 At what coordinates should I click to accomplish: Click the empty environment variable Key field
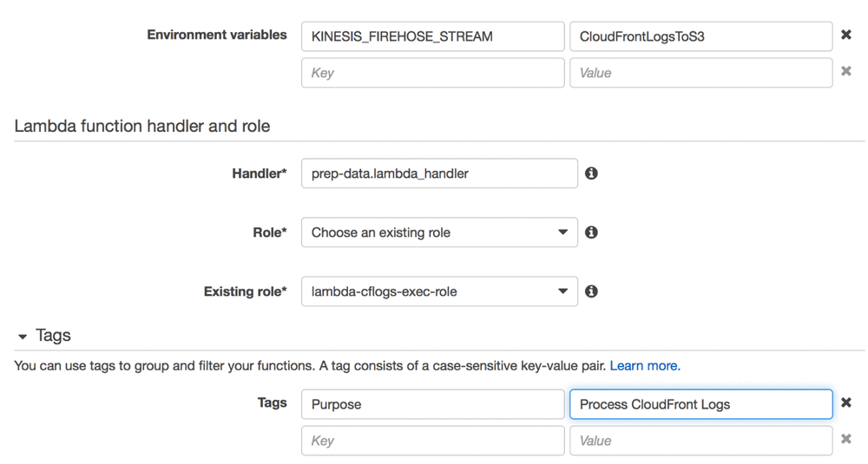[432, 73]
